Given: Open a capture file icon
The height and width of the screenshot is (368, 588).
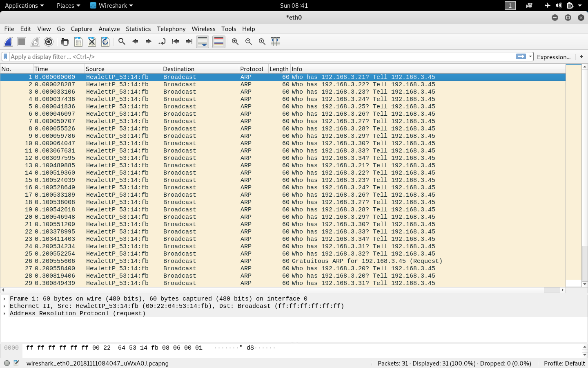Looking at the screenshot, I should click(65, 42).
